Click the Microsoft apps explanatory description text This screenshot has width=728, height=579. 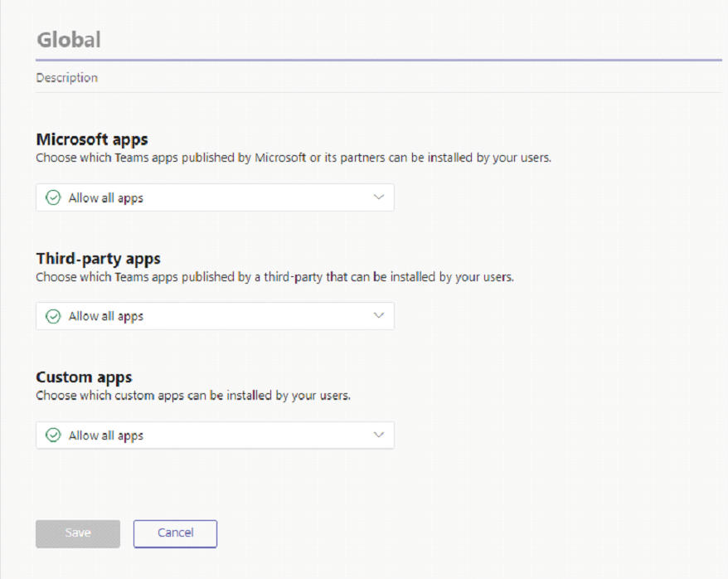[x=293, y=158]
